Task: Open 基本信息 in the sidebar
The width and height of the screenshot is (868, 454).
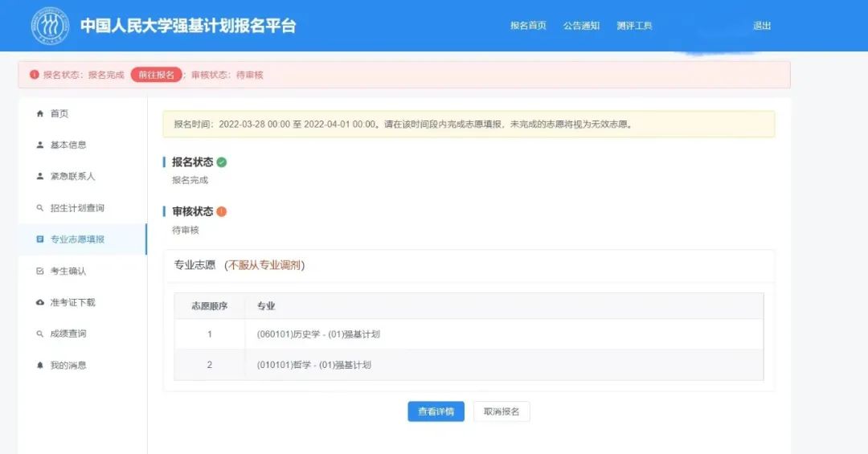Action: coord(83,145)
